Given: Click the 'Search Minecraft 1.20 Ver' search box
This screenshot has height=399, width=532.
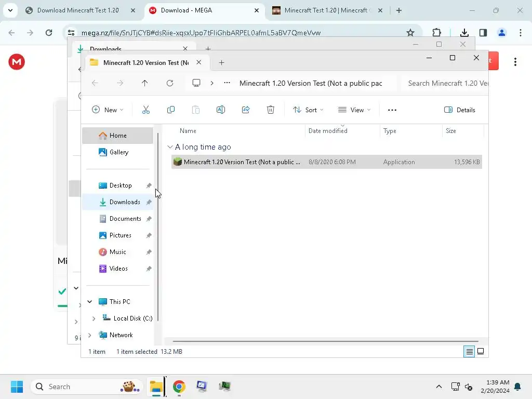Looking at the screenshot, I should (x=445, y=83).
